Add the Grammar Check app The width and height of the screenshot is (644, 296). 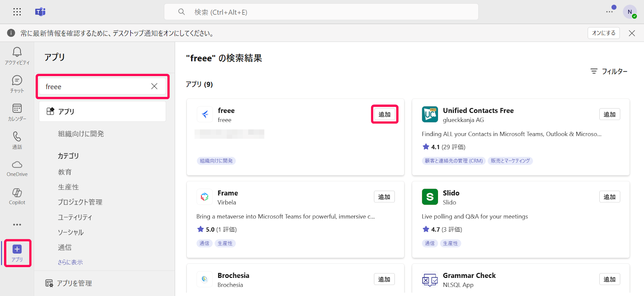point(609,280)
